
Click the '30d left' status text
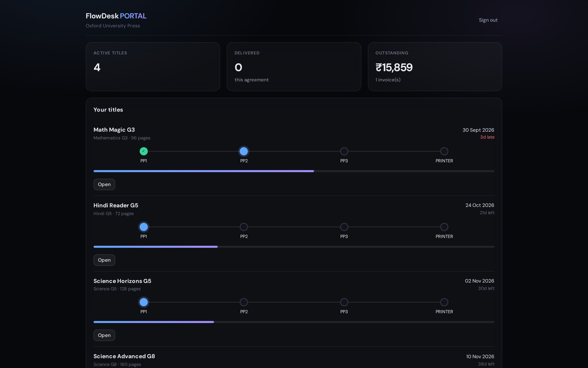click(x=486, y=289)
